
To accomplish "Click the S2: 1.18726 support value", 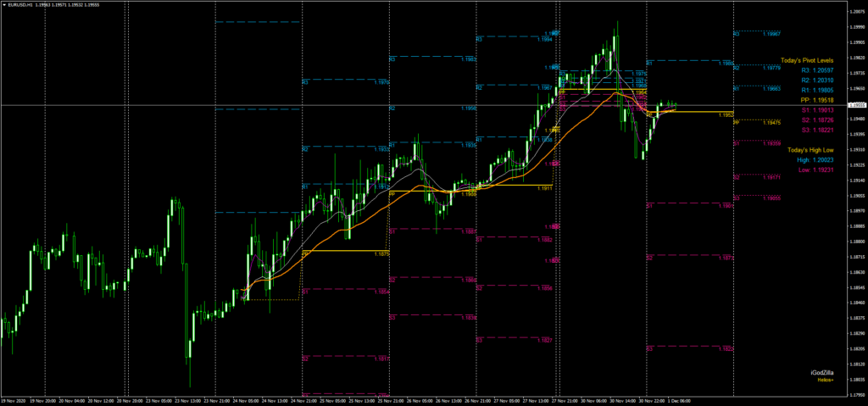I will coord(818,120).
